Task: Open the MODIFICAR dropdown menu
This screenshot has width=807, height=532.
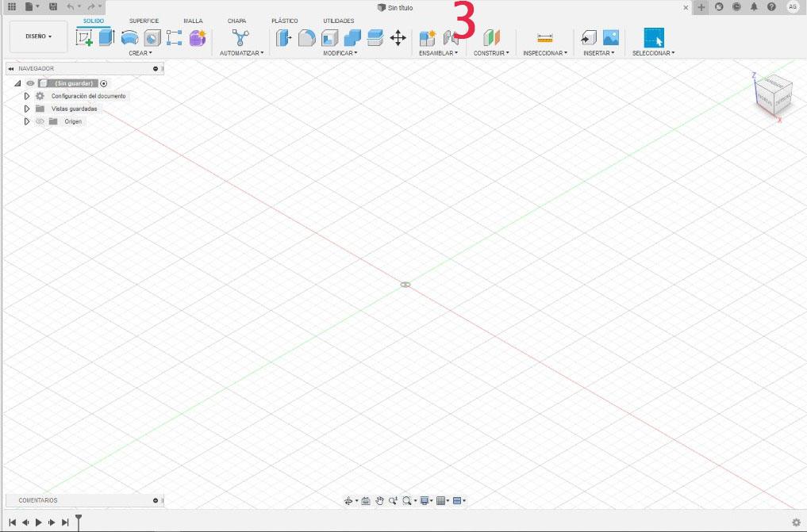Action: (x=340, y=53)
